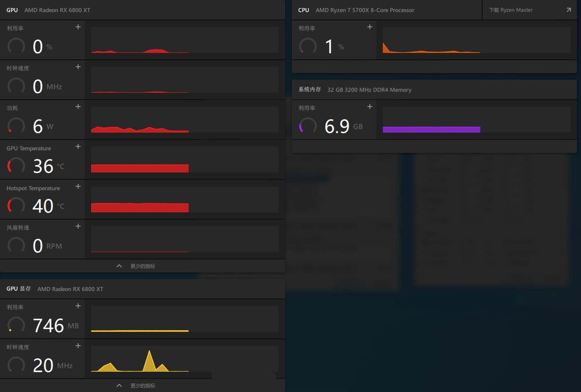Add CPU 利用率 using the plus icon

[369, 27]
